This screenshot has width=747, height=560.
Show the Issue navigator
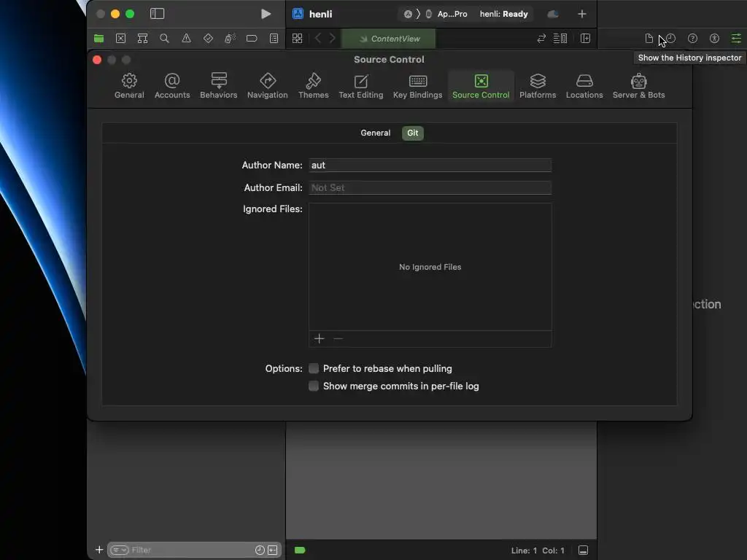point(186,39)
